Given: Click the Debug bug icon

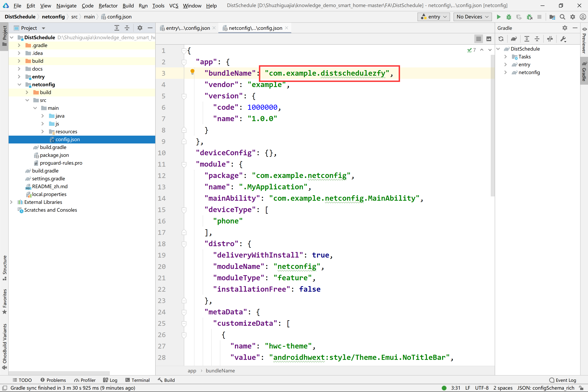Looking at the screenshot, I should click(508, 17).
